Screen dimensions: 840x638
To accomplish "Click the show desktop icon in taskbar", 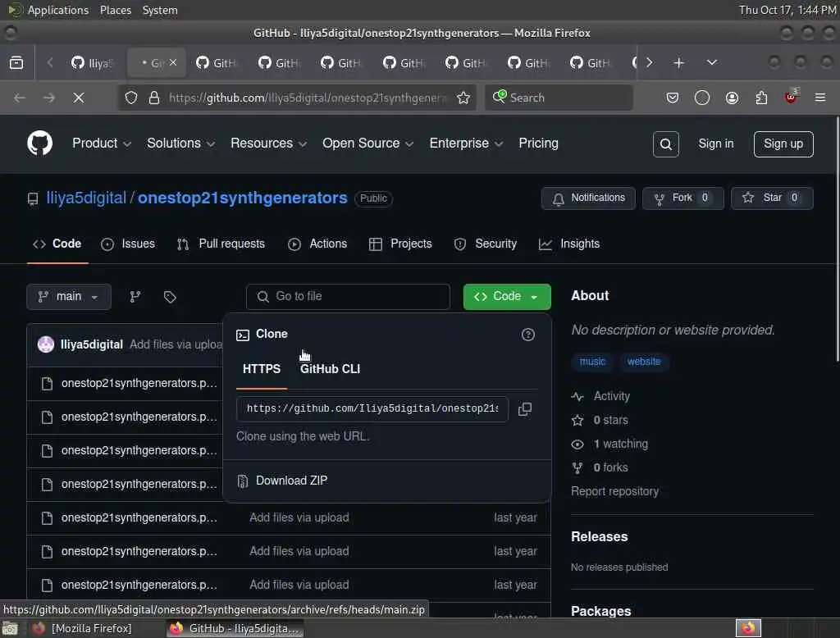I will [x=10, y=628].
